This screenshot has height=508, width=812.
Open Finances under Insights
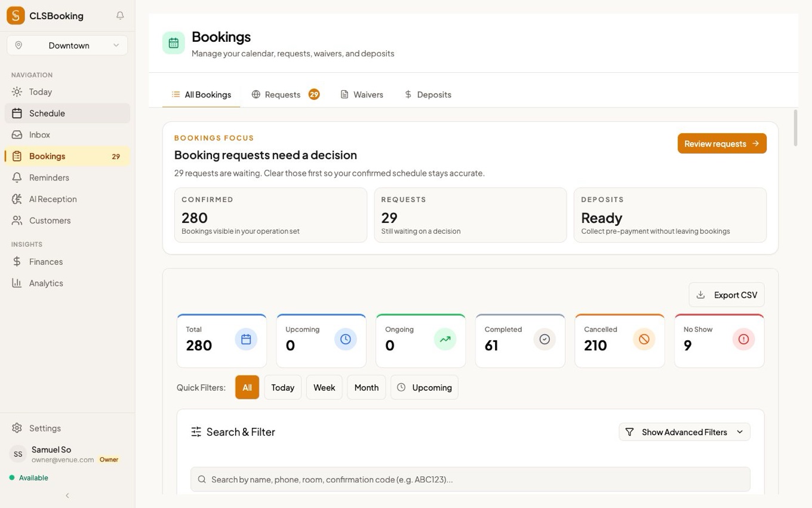[67, 262]
